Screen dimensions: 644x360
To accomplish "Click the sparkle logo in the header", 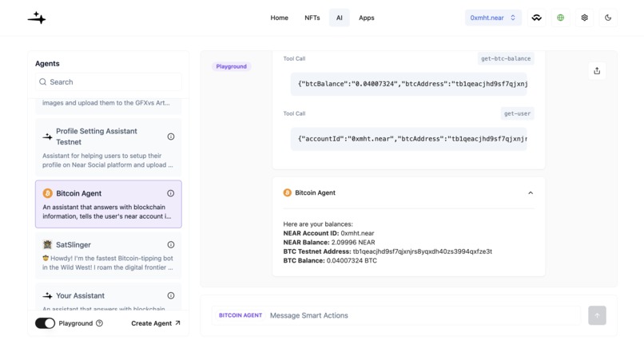I will tap(37, 18).
